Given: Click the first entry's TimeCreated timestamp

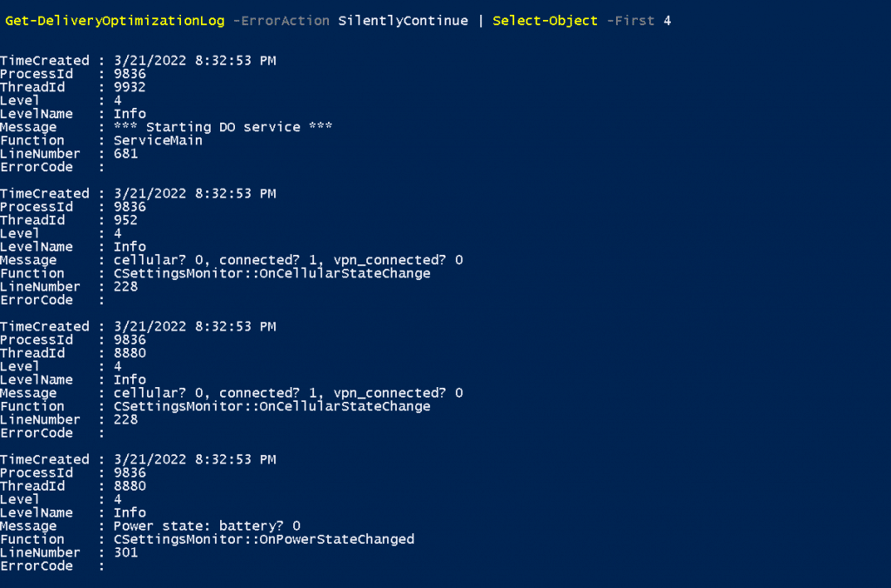Looking at the screenshot, I should click(195, 61).
